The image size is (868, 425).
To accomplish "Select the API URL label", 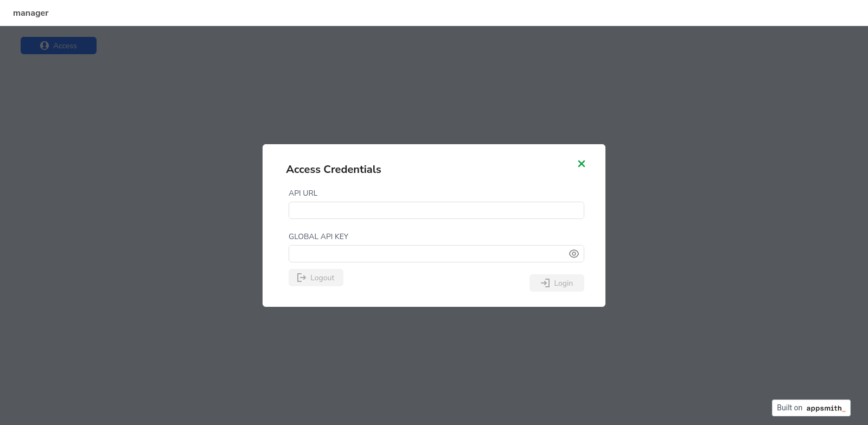I will pyautogui.click(x=303, y=193).
